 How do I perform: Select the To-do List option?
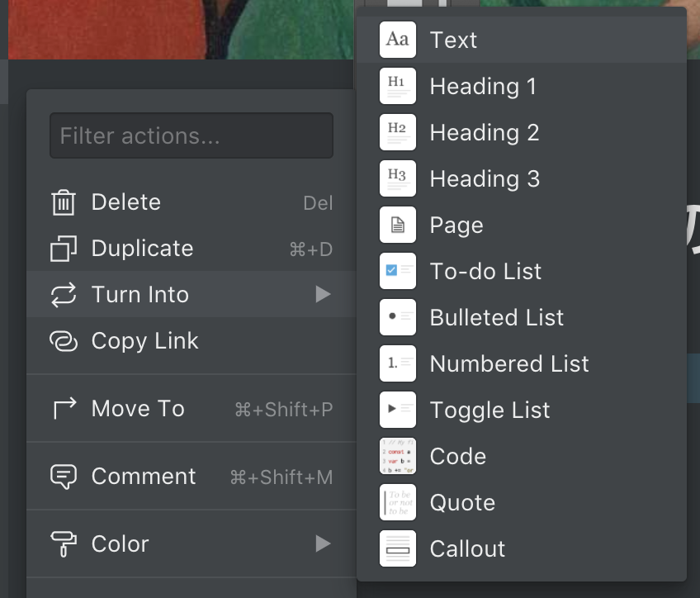pyautogui.click(x=486, y=270)
